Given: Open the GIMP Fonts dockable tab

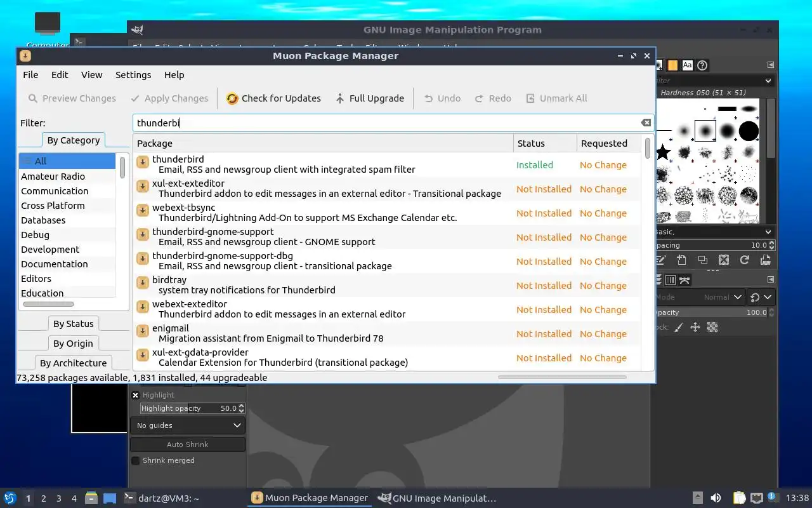Looking at the screenshot, I should tap(687, 65).
